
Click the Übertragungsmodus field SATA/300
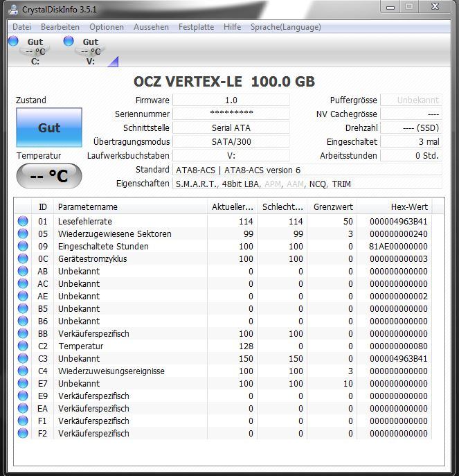tap(231, 142)
